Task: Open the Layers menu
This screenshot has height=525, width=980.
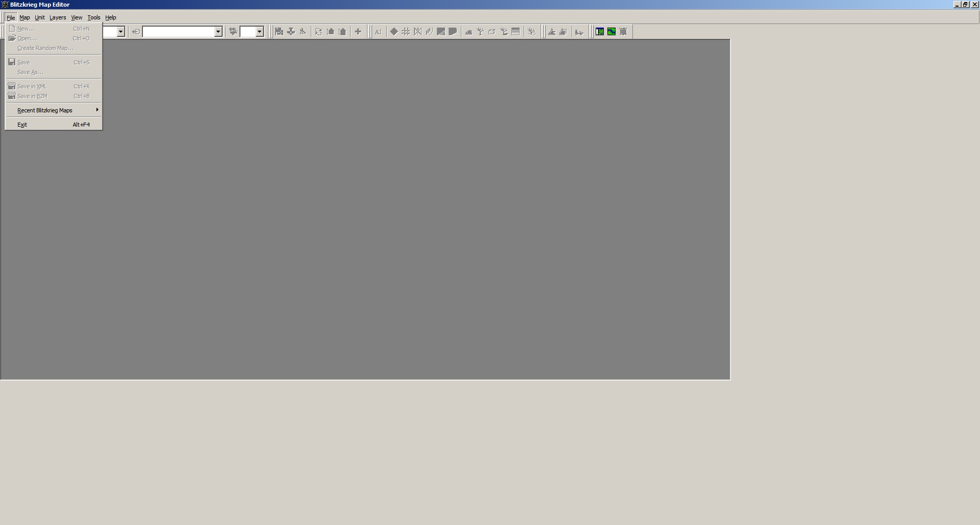Action: (58, 17)
